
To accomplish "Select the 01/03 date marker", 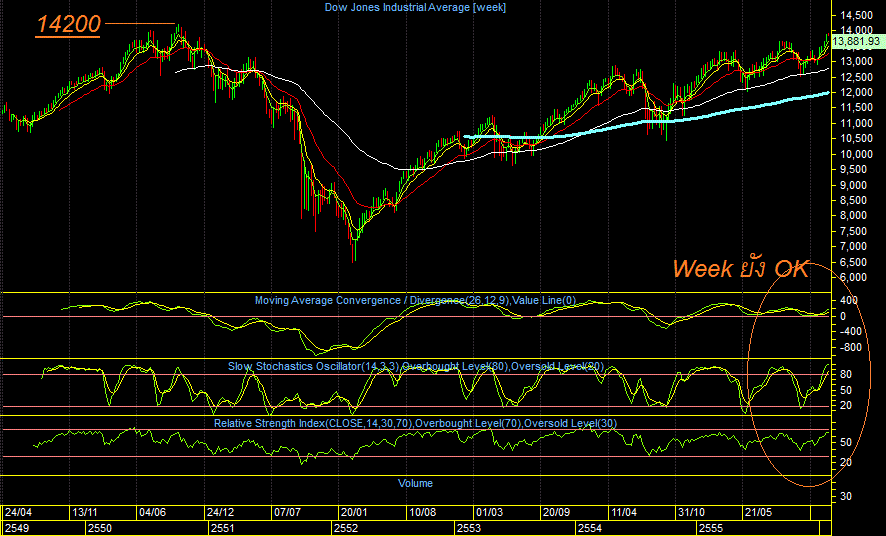I will point(489,512).
